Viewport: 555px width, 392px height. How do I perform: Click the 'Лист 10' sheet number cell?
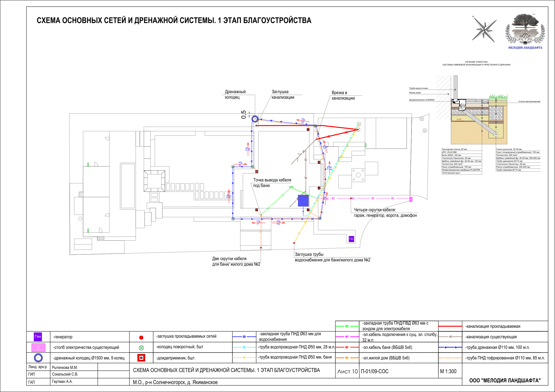(347, 372)
